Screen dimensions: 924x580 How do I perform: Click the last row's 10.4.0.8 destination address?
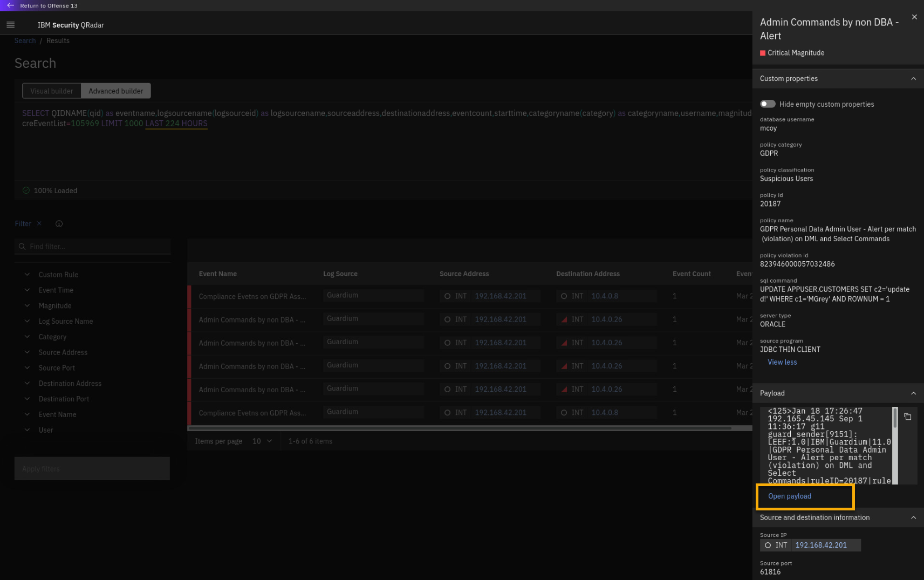pyautogui.click(x=605, y=413)
